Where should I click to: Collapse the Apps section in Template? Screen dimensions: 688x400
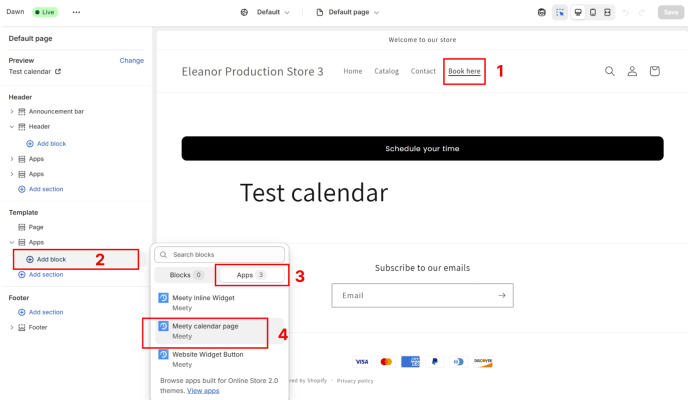click(x=12, y=242)
